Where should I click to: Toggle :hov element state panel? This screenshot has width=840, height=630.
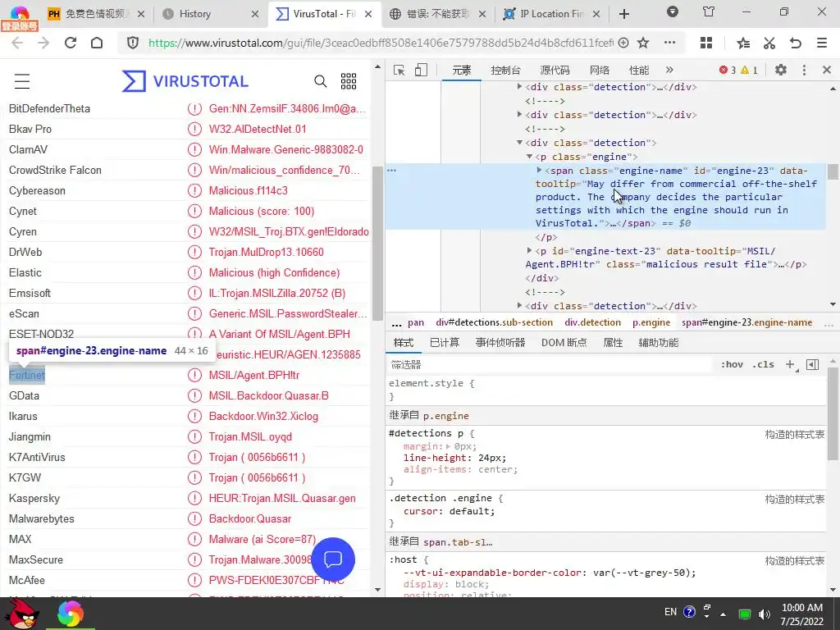pyautogui.click(x=732, y=364)
